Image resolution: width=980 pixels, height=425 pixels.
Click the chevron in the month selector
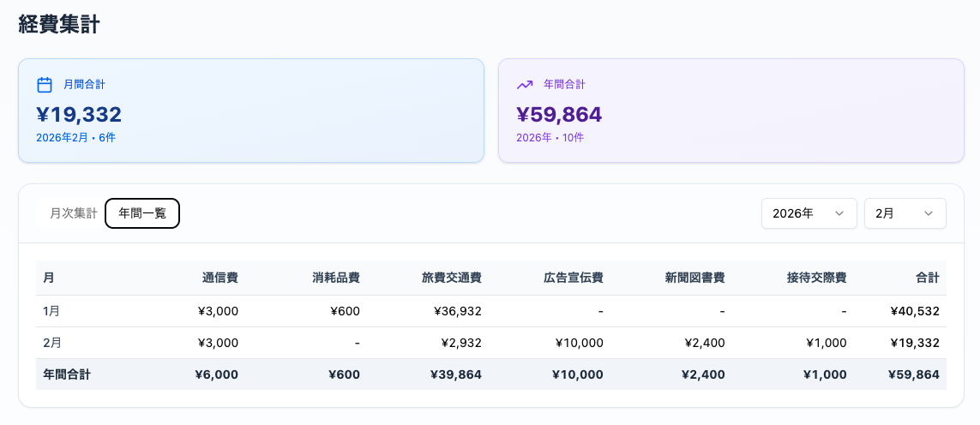point(929,213)
